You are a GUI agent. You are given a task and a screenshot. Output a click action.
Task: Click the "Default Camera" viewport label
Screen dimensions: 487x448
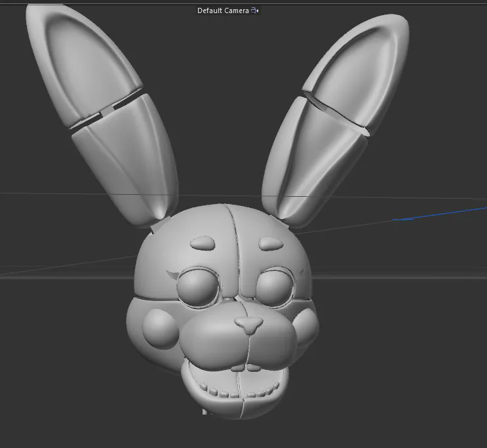pyautogui.click(x=223, y=10)
